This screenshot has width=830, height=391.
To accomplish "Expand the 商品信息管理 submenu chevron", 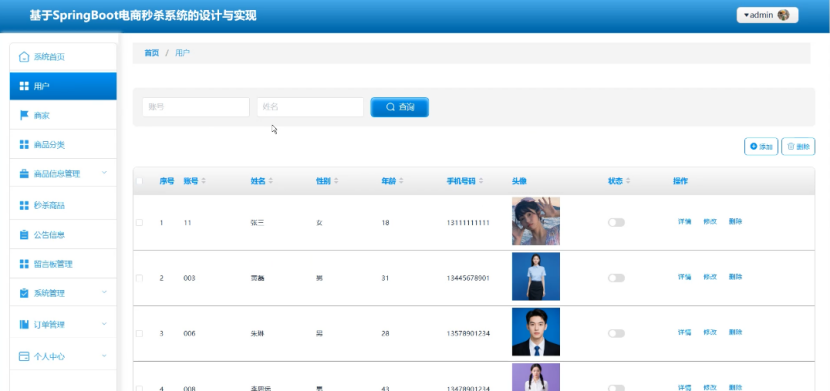I will point(104,172).
